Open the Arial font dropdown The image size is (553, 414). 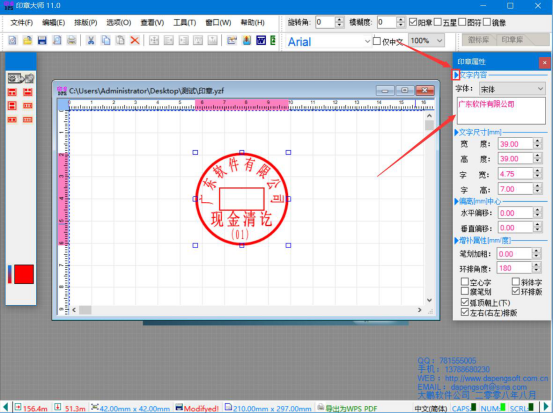tap(367, 41)
